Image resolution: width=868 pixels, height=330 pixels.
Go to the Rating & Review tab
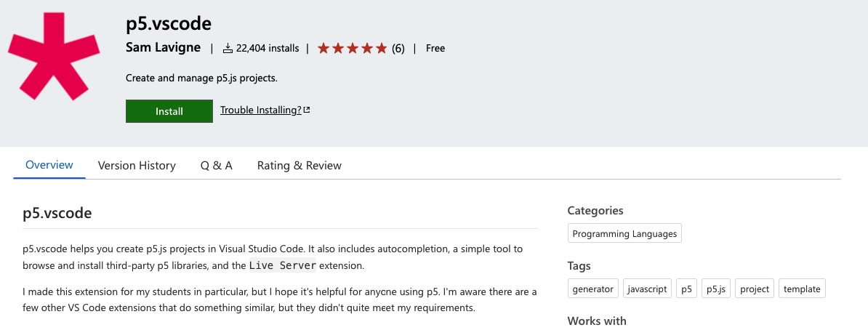coord(300,166)
